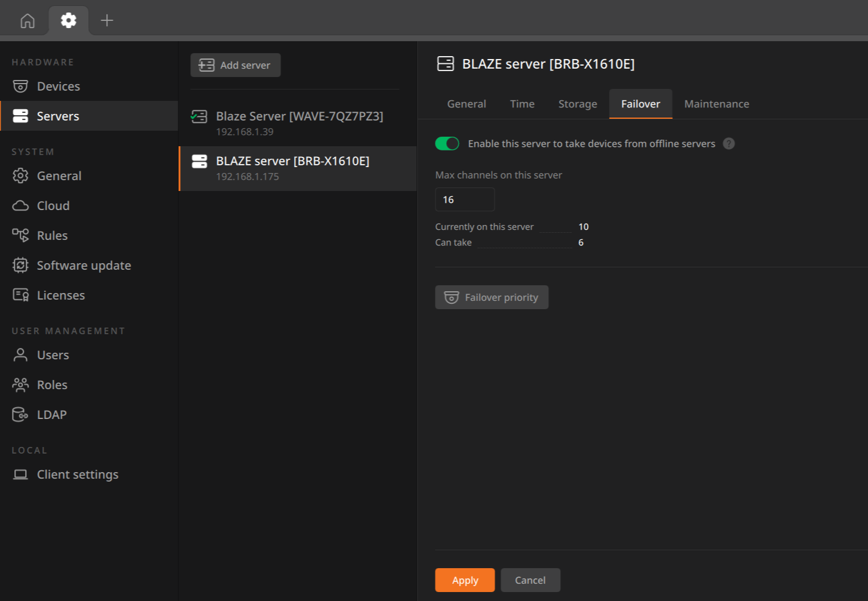Click the 'Enable this server to take devices' text
Screen dimensions: 868x601
(x=592, y=144)
